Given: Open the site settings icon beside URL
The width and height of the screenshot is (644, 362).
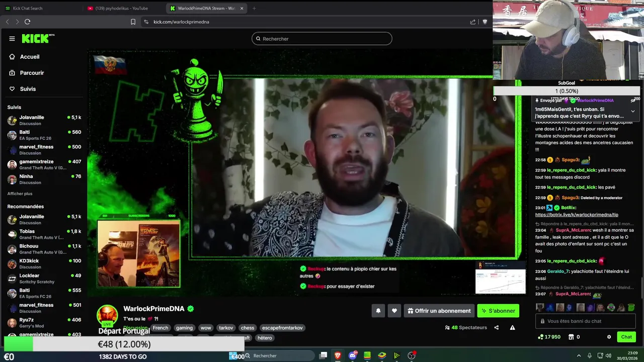Looking at the screenshot, I should click(x=146, y=22).
